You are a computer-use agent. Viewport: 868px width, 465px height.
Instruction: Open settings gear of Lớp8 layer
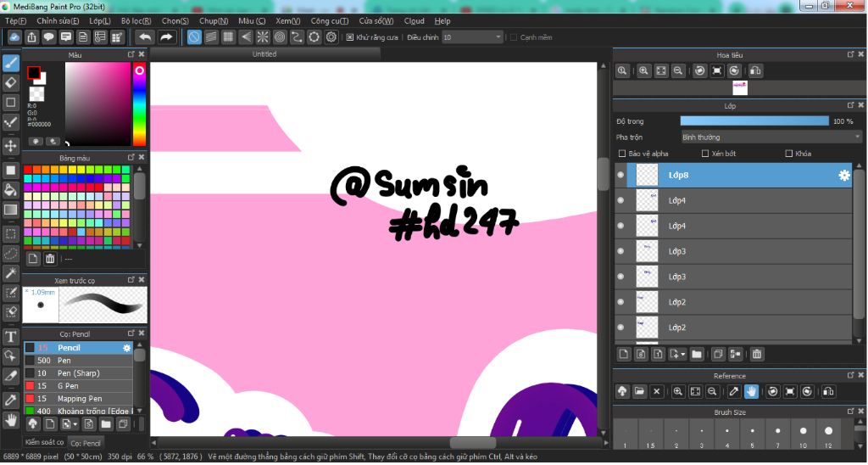843,176
